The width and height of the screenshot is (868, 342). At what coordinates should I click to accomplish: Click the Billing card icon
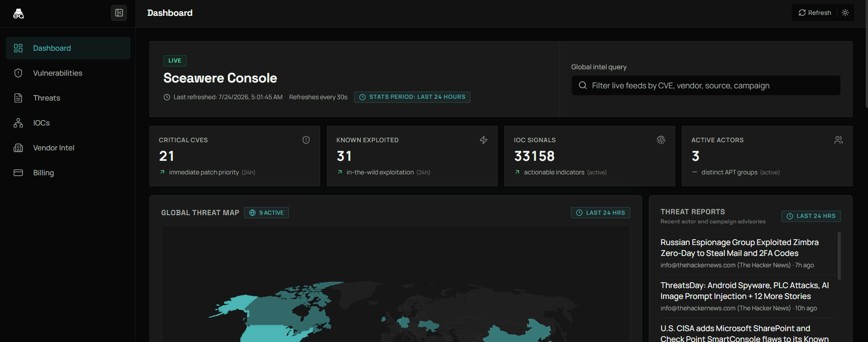point(18,173)
